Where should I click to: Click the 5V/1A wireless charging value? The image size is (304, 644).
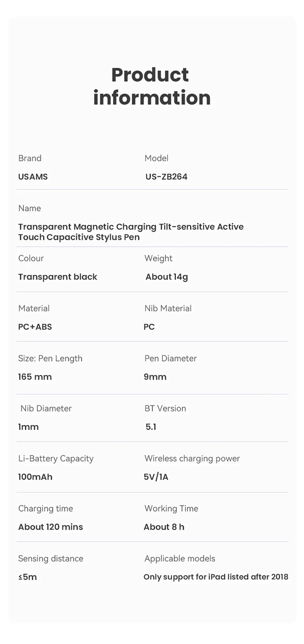(x=156, y=477)
